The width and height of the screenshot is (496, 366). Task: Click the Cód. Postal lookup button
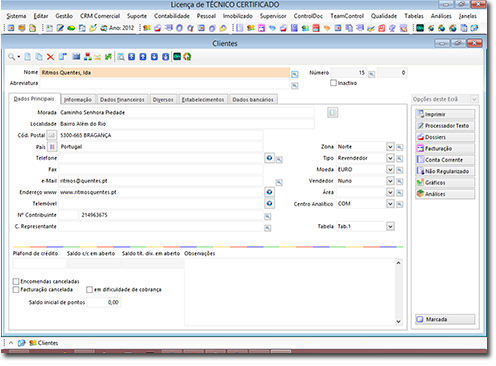click(52, 135)
